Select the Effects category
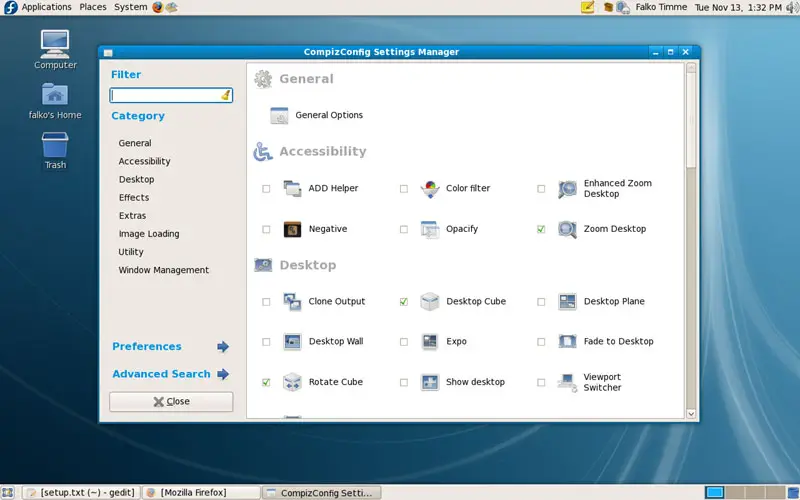 tap(134, 197)
